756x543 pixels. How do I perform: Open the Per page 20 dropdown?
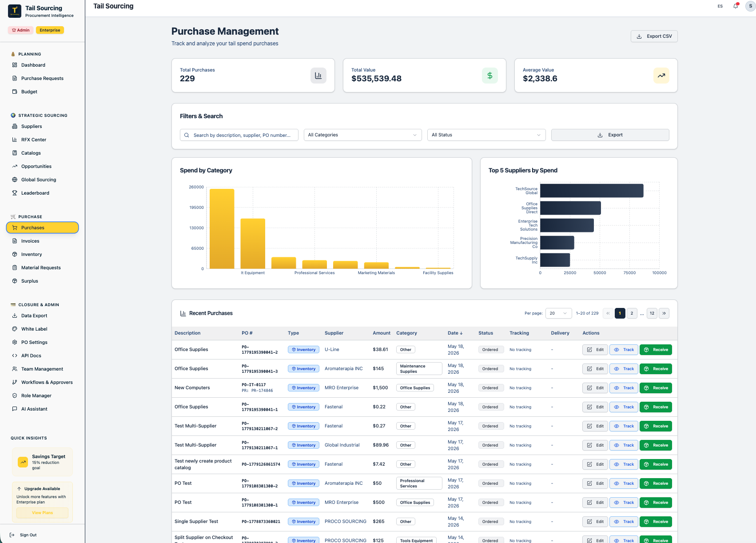coord(558,313)
